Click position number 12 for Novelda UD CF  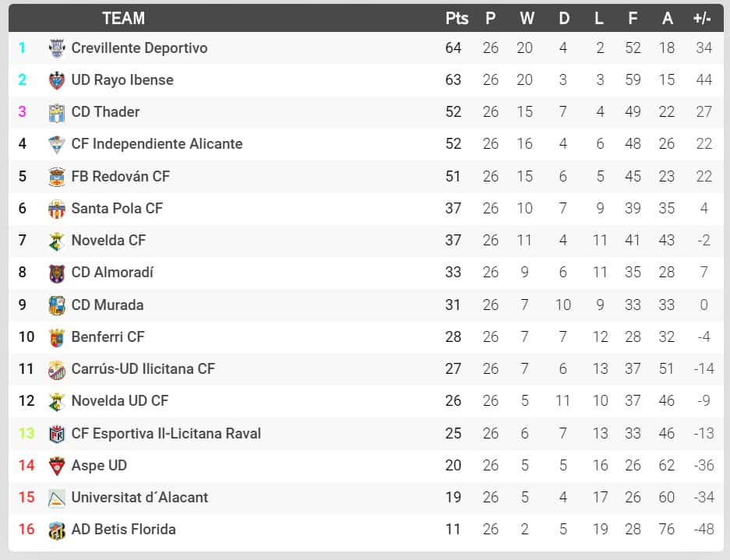tap(26, 401)
